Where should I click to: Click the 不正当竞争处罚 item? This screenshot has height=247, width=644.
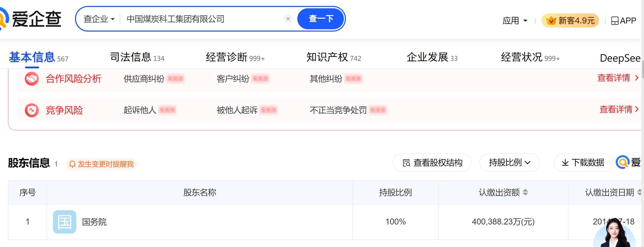tap(348, 110)
